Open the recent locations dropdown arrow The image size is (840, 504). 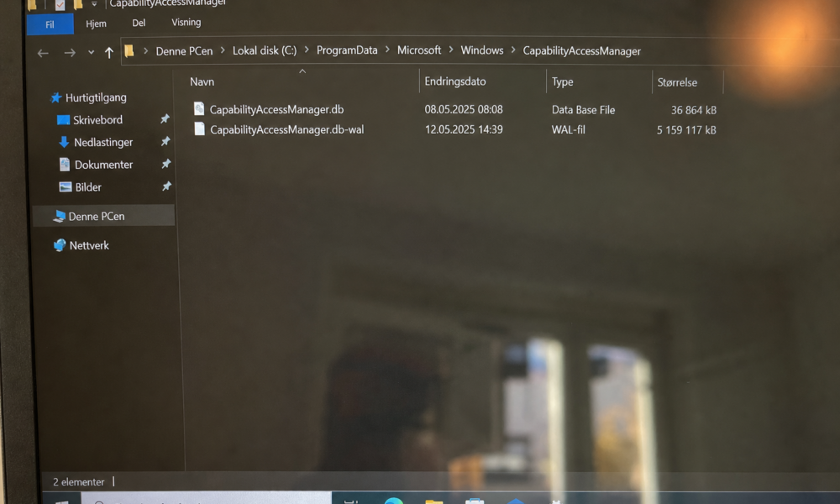[91, 52]
